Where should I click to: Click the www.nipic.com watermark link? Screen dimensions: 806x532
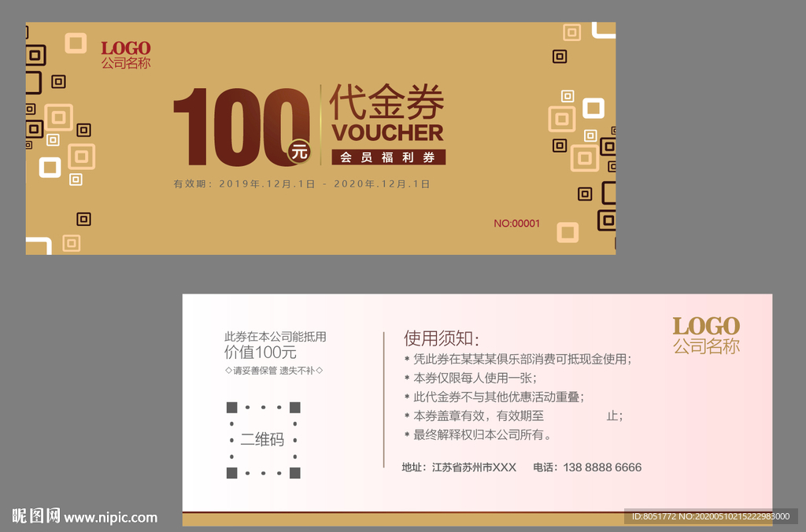(x=110, y=517)
